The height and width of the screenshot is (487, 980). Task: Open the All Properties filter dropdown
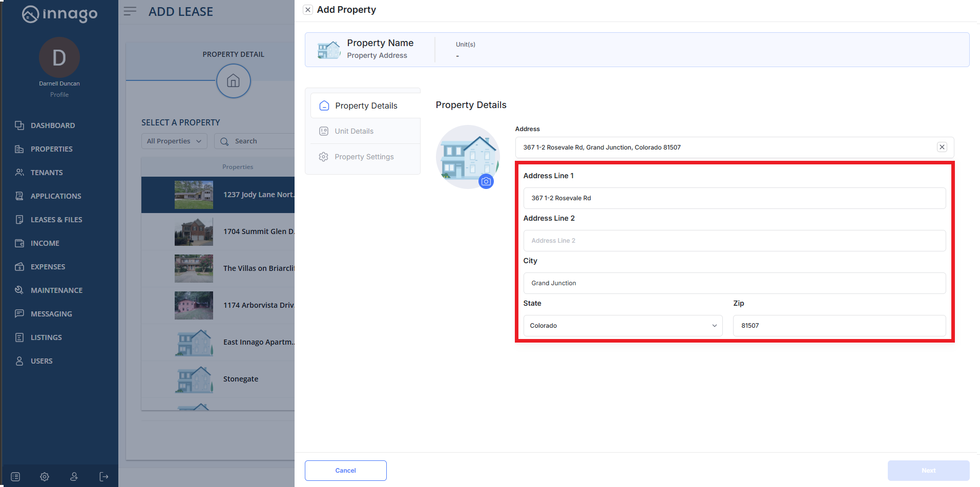point(174,141)
